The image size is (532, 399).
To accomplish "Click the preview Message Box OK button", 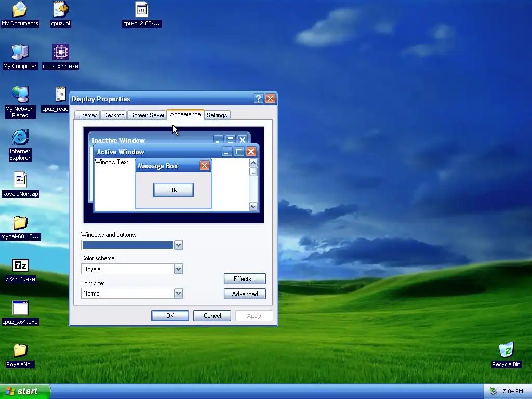I will pyautogui.click(x=174, y=190).
